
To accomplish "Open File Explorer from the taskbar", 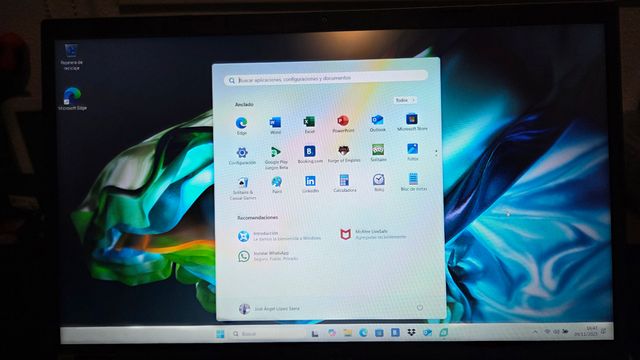I will 347,333.
